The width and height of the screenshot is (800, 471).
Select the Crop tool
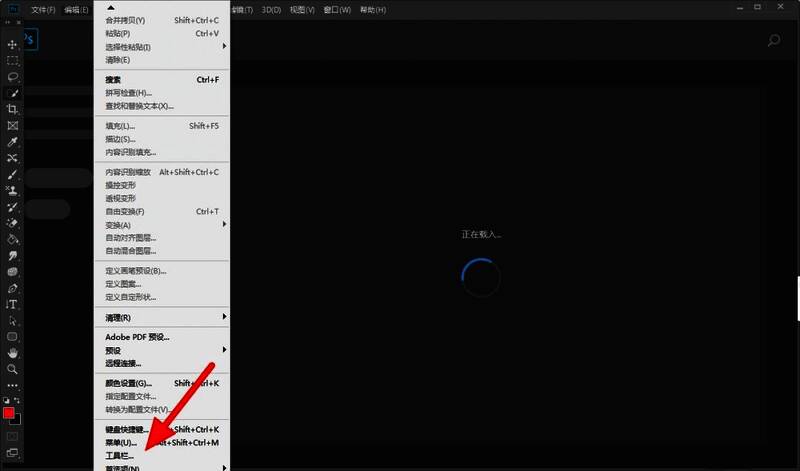(13, 109)
